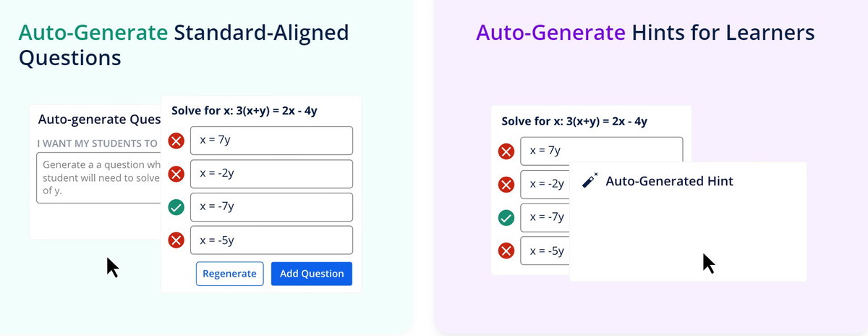868x336 pixels.
Task: Select the x = 7y answer box in hints panel
Action: [601, 150]
